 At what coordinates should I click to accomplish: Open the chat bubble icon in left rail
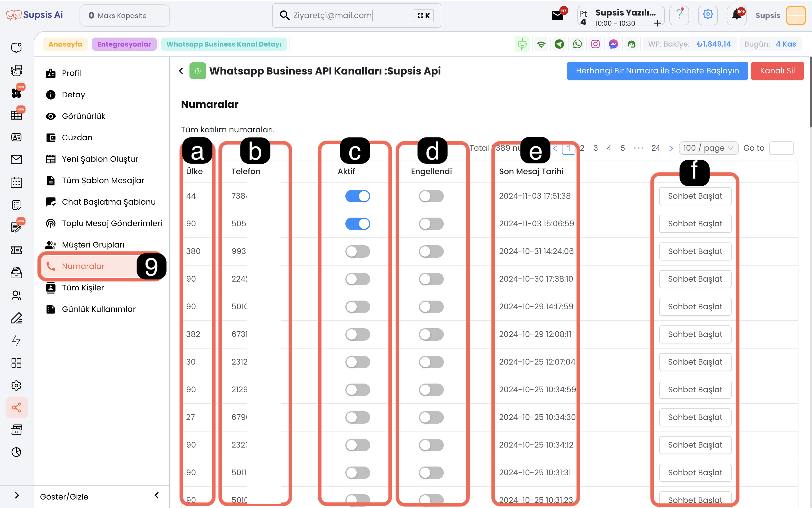pos(16,48)
